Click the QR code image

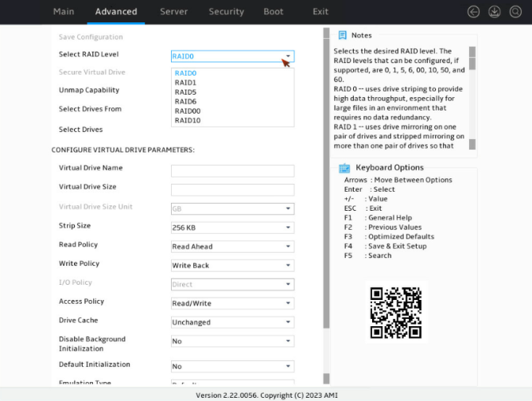[396, 313]
